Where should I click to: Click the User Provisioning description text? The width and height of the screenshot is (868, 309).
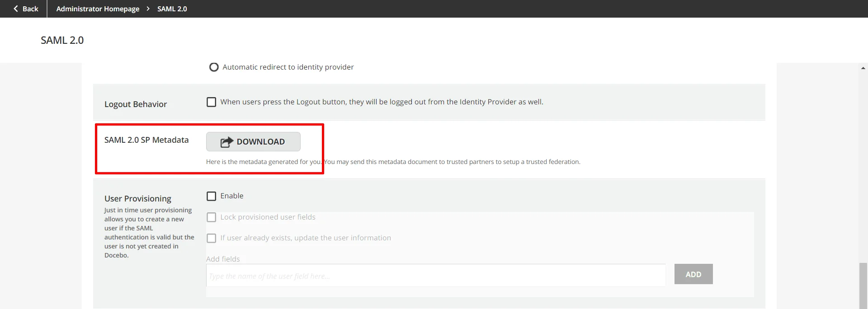point(149,232)
